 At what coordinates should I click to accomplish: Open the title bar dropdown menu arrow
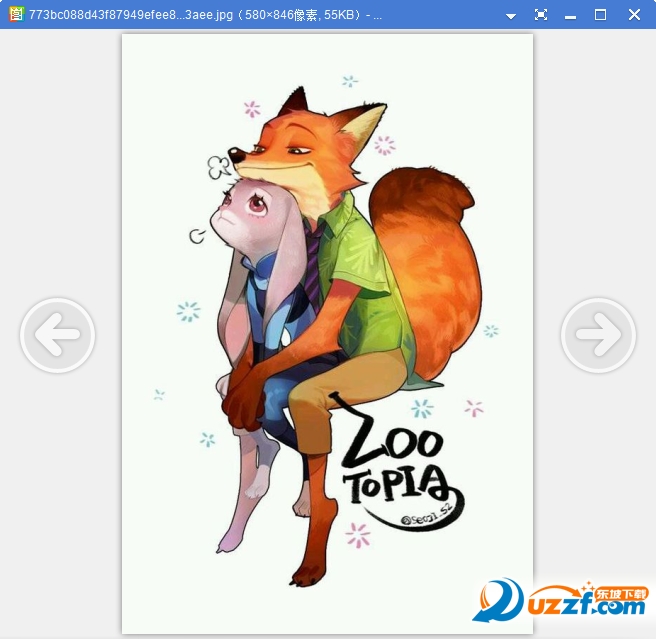tap(510, 16)
